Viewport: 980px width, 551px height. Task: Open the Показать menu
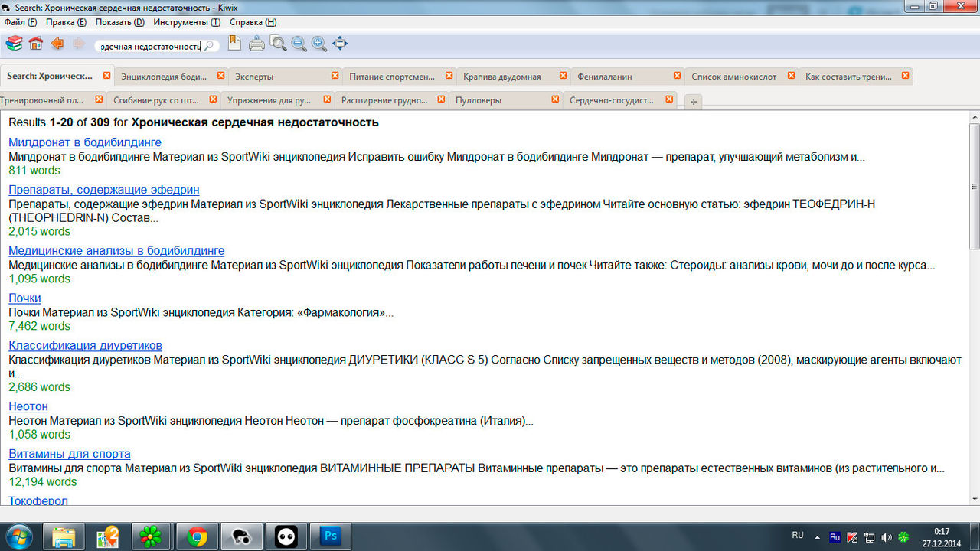click(119, 22)
